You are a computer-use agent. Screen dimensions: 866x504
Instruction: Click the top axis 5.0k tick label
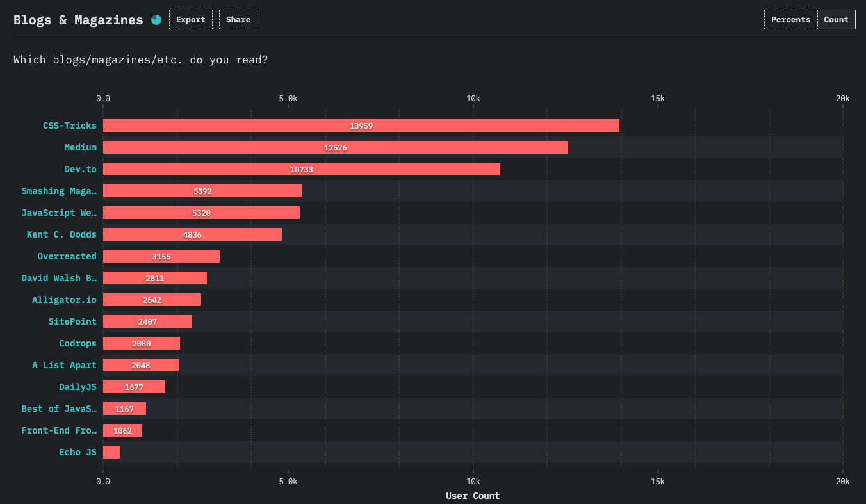click(x=288, y=99)
